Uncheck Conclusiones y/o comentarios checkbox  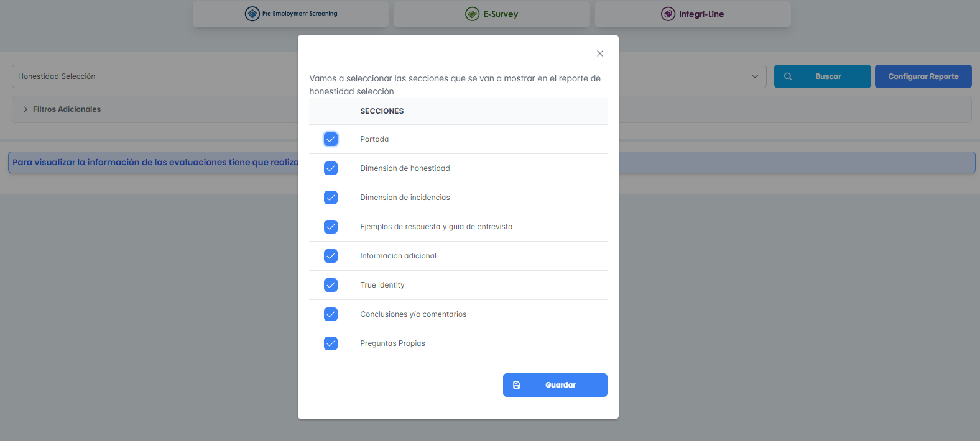(331, 314)
